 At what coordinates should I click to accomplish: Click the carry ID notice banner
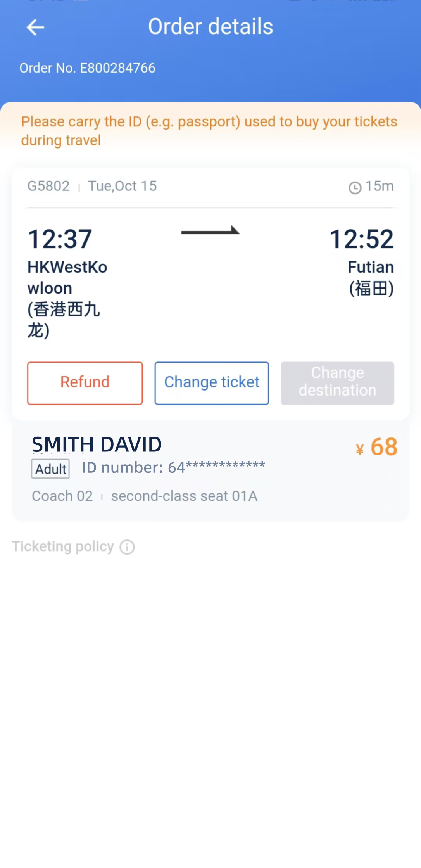pyautogui.click(x=209, y=131)
